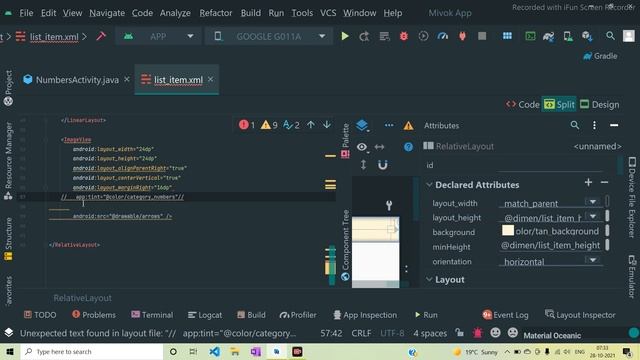
Task: Click the warnings count indicator
Action: pyautogui.click(x=269, y=124)
